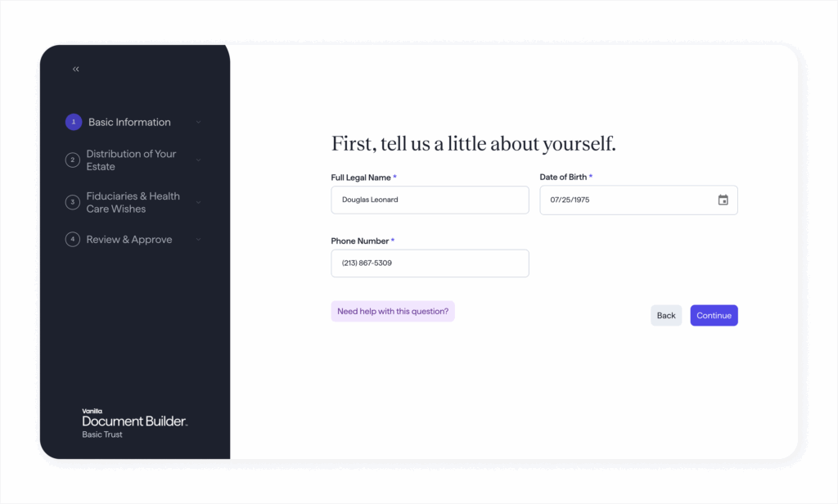Expand the Basic Information section chevron
This screenshot has width=838, height=504.
point(198,123)
